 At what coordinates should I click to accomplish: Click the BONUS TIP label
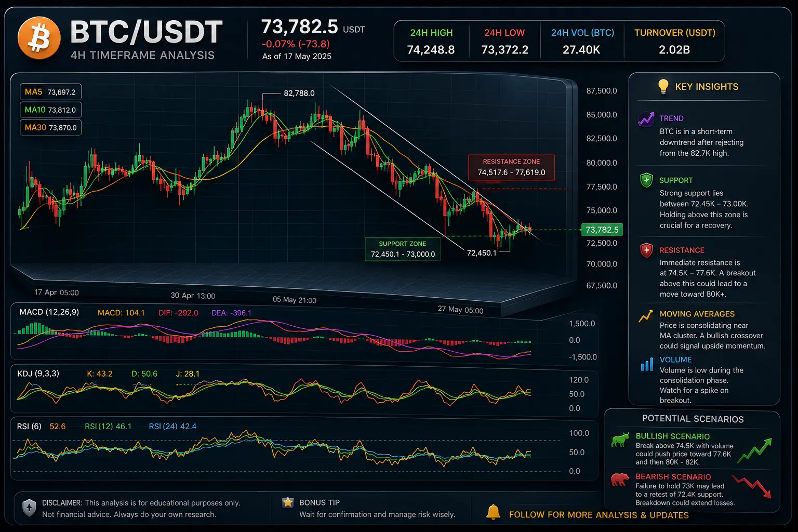point(320,502)
